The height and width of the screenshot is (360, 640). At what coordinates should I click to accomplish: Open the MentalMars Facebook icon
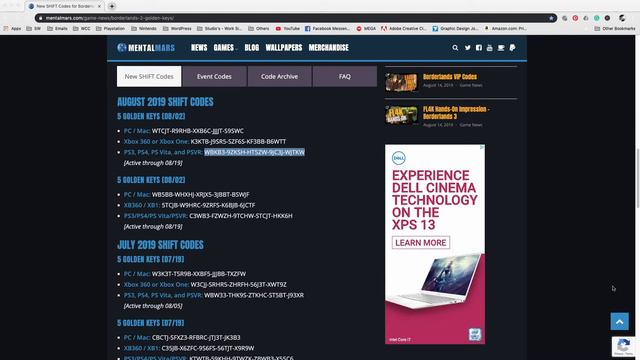tap(479, 48)
